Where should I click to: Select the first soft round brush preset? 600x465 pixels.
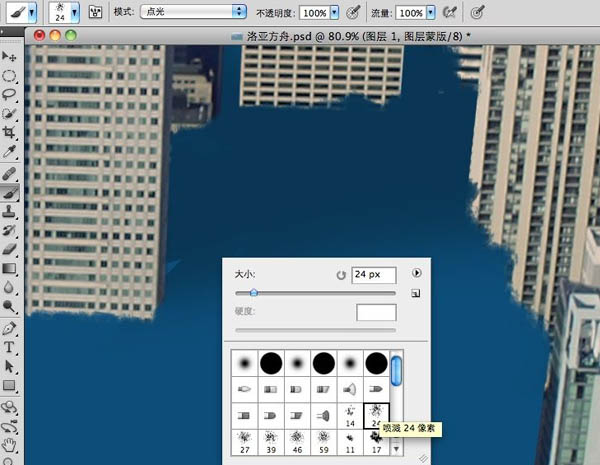coord(245,363)
